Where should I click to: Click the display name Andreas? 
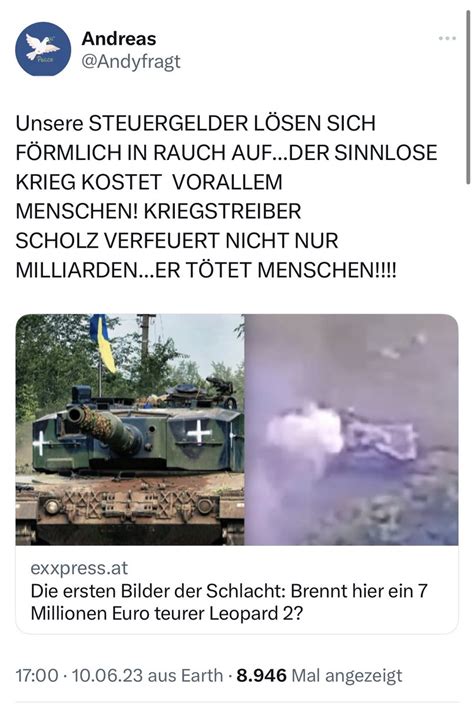pos(119,39)
